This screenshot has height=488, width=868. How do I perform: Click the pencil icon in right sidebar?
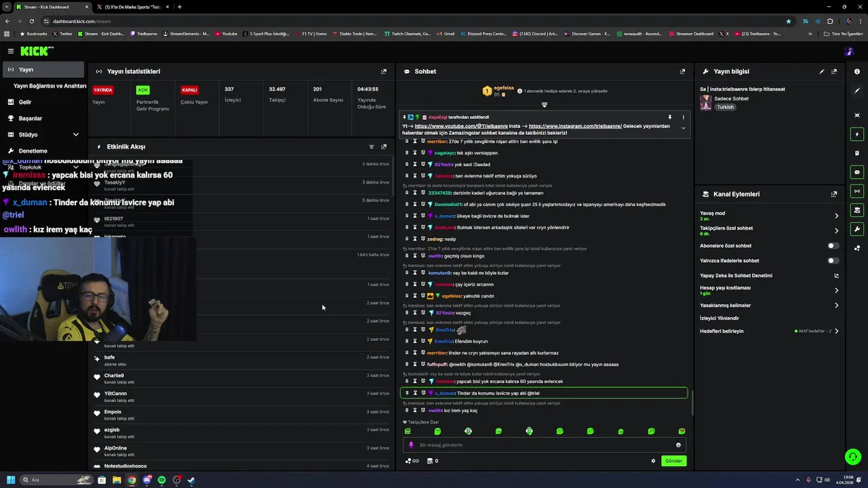tap(857, 90)
